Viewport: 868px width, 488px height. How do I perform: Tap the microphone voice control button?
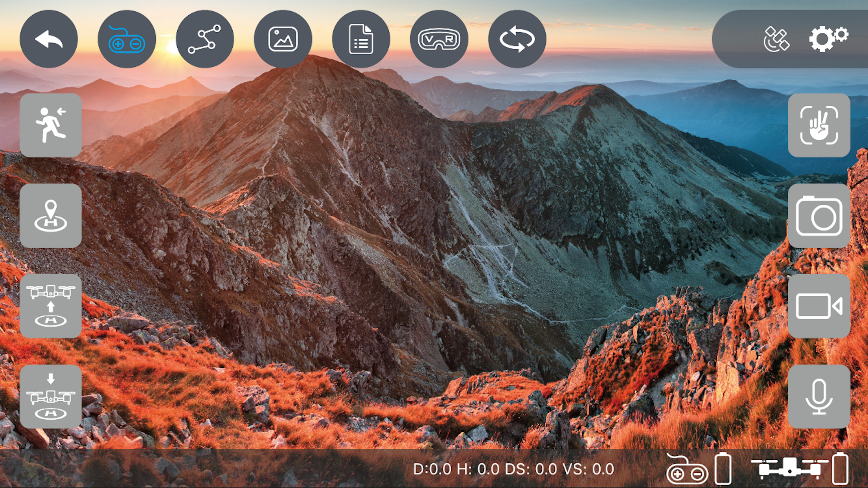(819, 396)
